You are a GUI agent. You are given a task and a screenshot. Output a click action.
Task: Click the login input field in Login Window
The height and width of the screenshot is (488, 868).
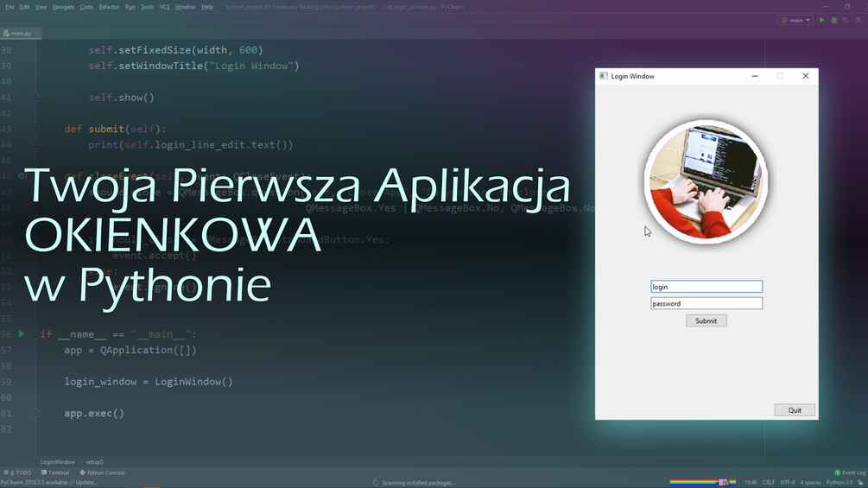706,287
